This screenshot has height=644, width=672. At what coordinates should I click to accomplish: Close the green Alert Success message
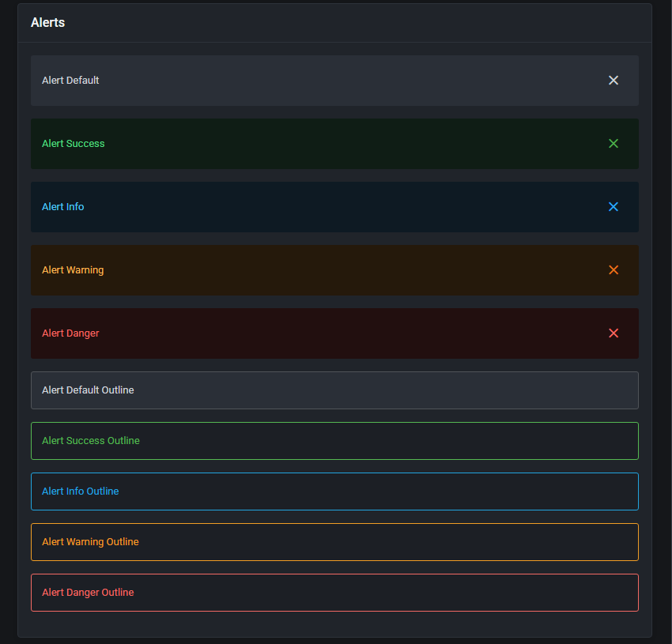coord(613,144)
